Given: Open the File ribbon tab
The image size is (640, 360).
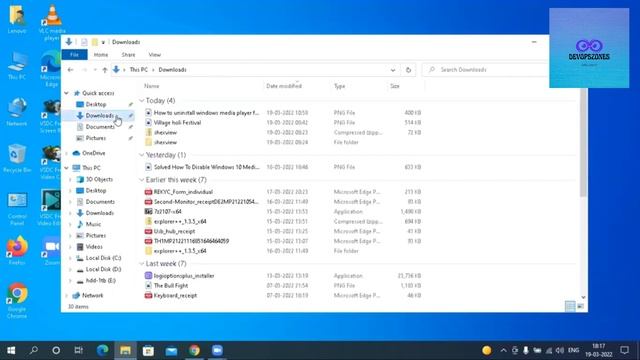Looking at the screenshot, I should (74, 55).
